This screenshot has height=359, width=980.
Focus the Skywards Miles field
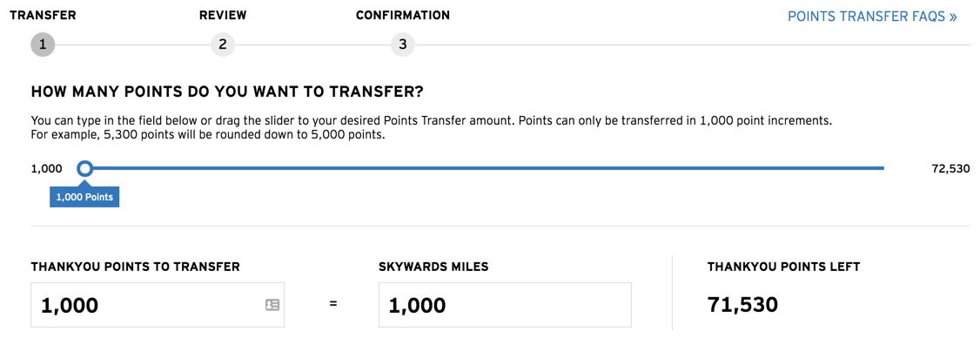pyautogui.click(x=505, y=305)
